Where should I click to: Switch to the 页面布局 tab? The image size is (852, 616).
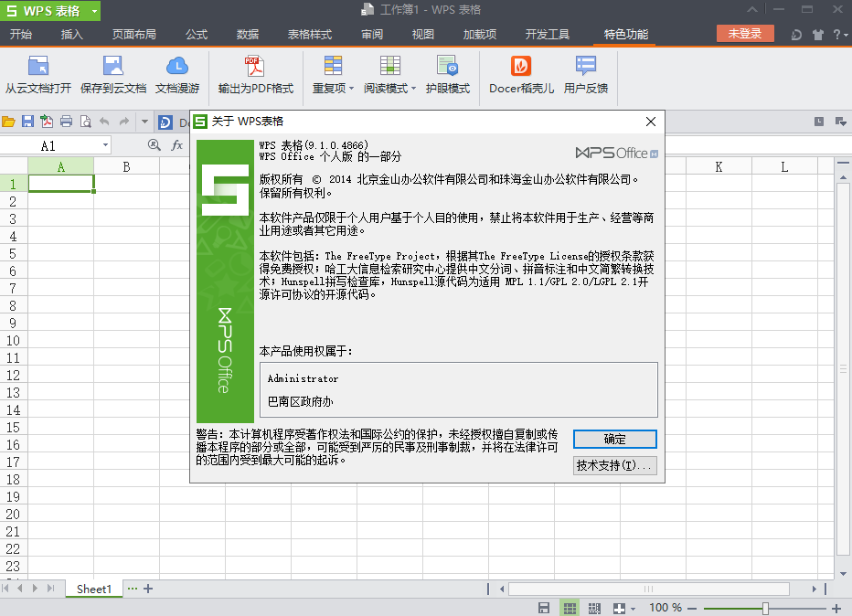click(x=134, y=34)
